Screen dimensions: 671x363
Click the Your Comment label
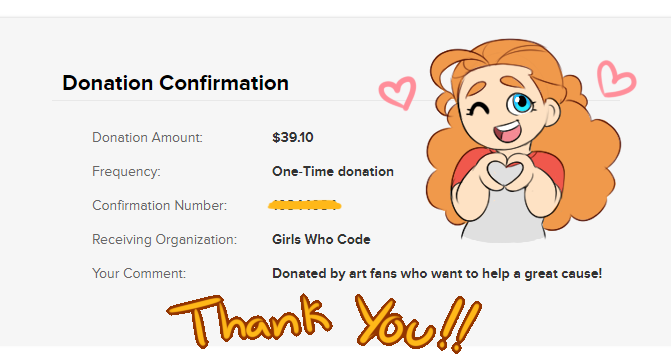pyautogui.click(x=139, y=274)
